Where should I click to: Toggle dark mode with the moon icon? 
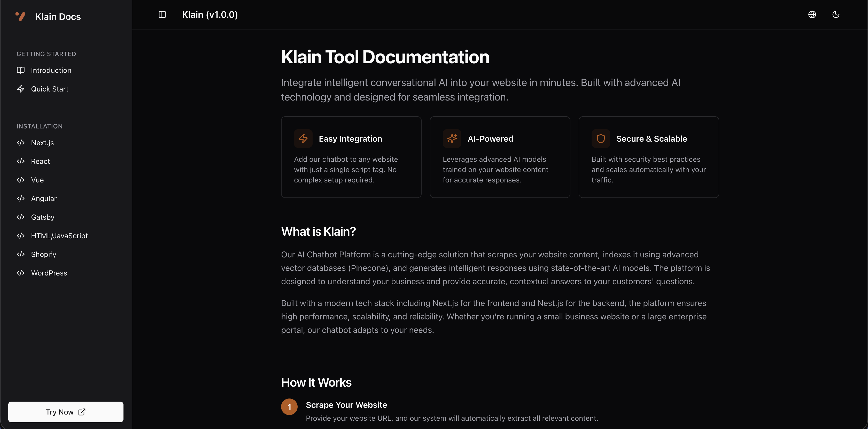point(836,14)
